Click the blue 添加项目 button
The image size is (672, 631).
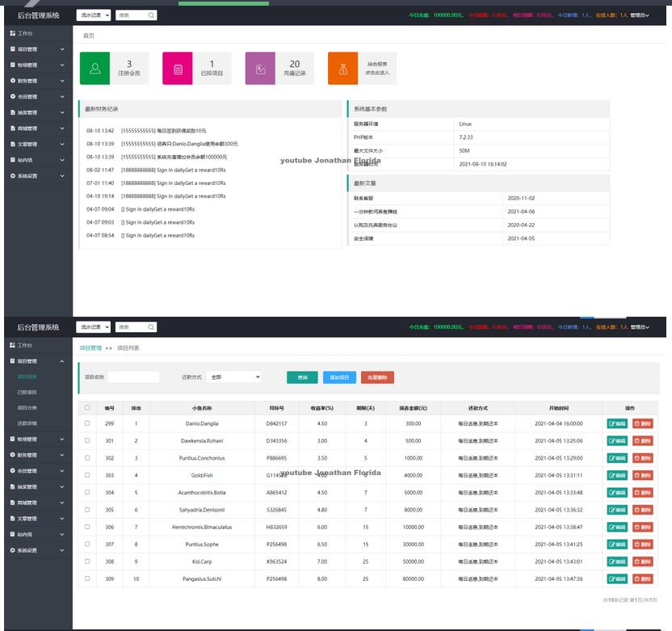coord(339,377)
